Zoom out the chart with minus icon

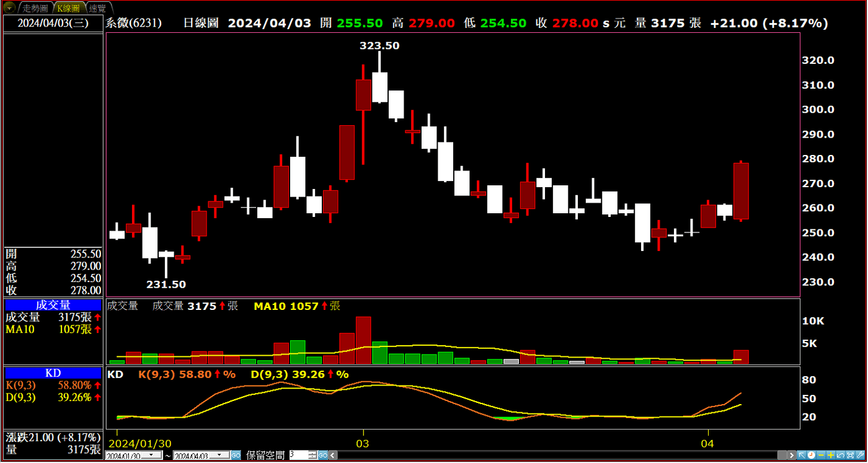tap(821, 455)
